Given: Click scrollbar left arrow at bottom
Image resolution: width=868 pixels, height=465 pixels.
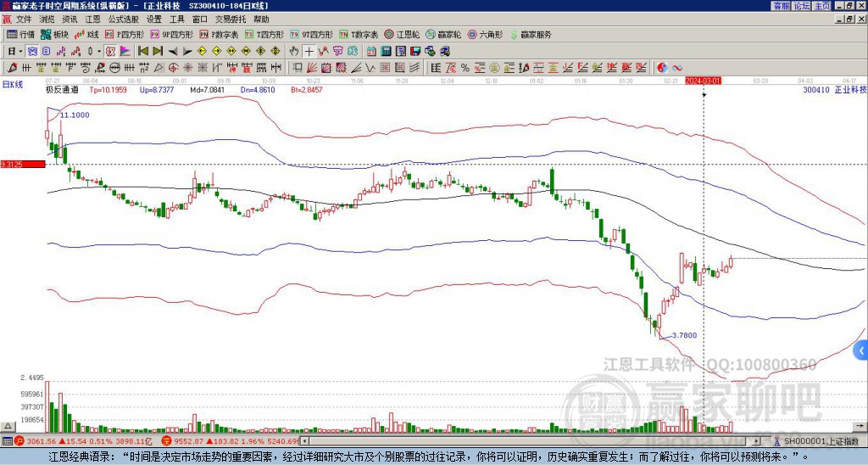Looking at the screenshot, I should (x=304, y=441).
